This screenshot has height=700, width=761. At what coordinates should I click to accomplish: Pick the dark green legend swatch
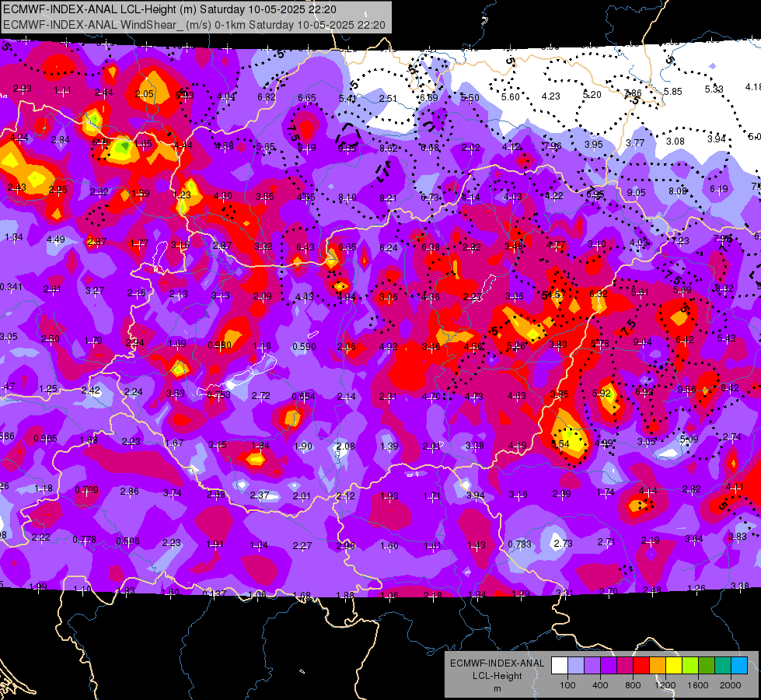(x=707, y=665)
